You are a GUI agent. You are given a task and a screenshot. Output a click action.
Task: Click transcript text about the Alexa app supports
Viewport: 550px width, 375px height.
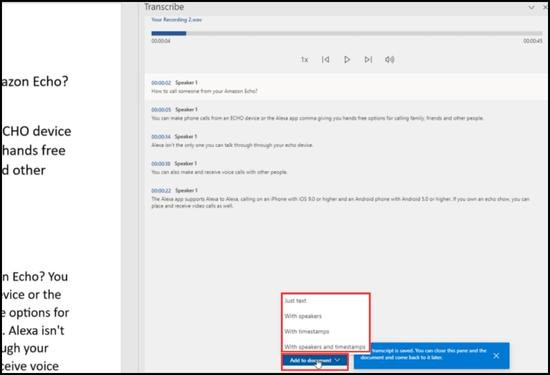click(340, 202)
